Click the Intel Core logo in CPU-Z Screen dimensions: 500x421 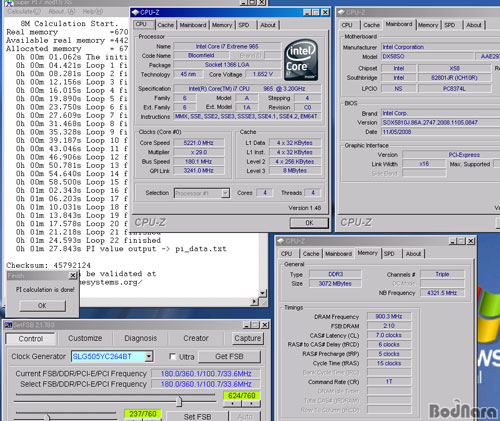(x=301, y=60)
